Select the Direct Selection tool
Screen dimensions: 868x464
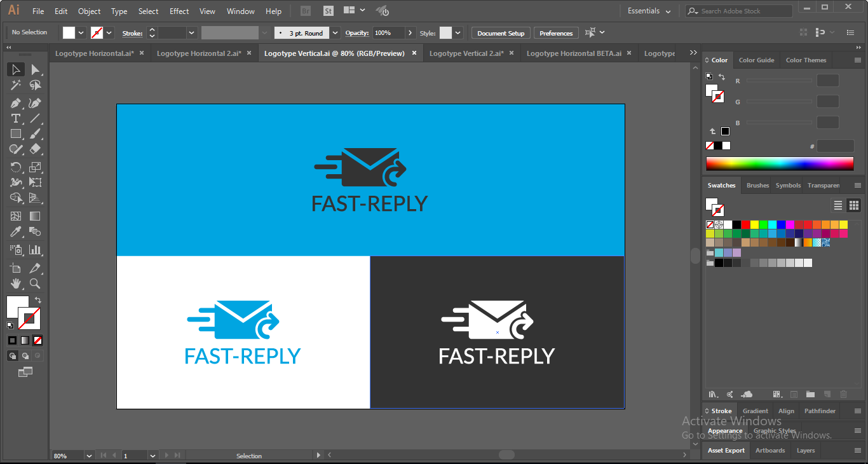(36, 70)
